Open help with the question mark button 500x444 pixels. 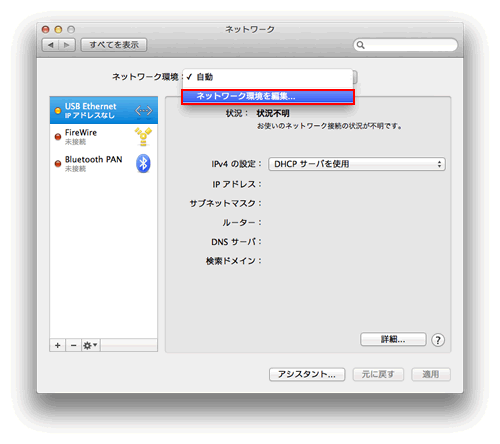coord(438,340)
